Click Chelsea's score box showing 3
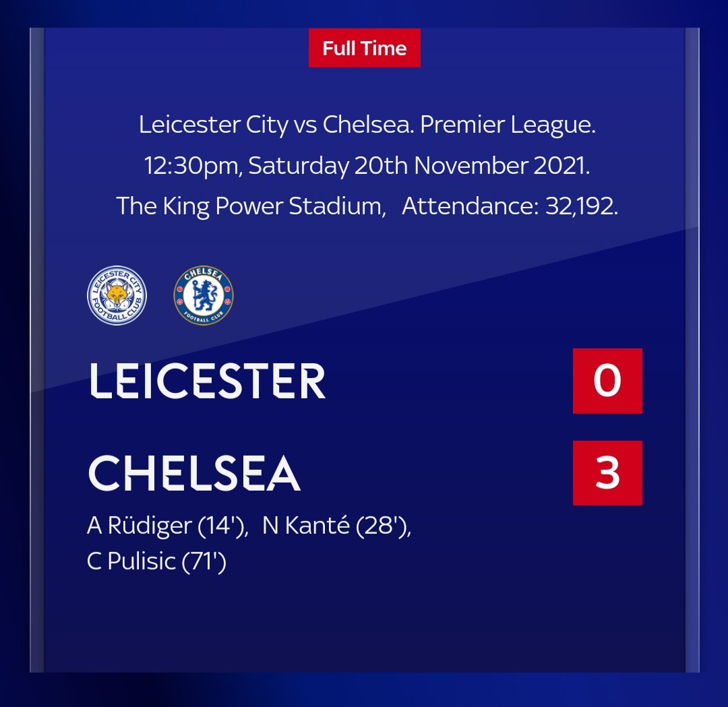This screenshot has height=707, width=728. (x=607, y=473)
